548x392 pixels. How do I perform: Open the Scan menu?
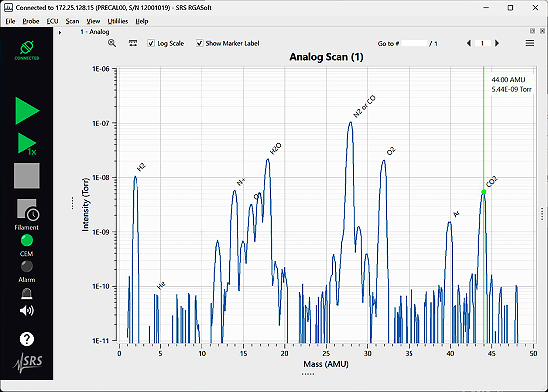(72, 21)
